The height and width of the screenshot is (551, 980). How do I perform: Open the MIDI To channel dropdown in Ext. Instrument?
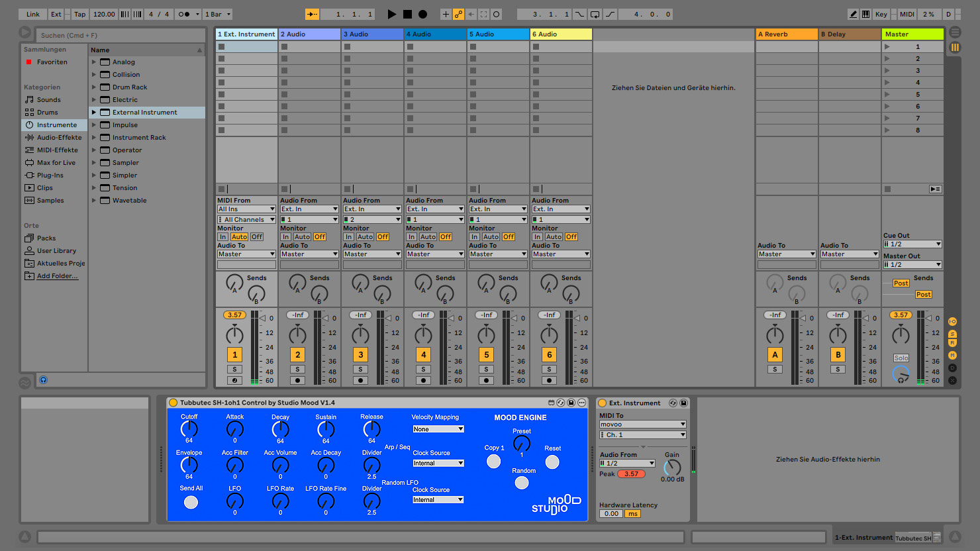click(642, 434)
